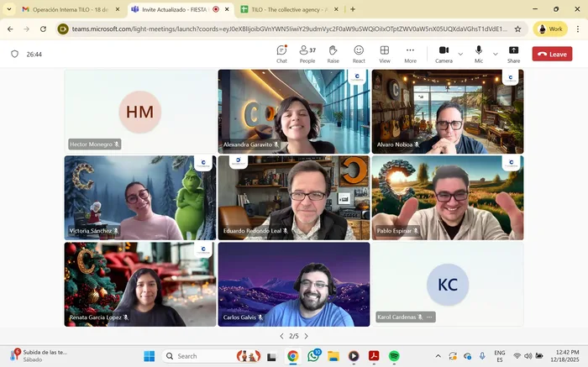Select Hector Monegro's HM avatar tile

140,112
